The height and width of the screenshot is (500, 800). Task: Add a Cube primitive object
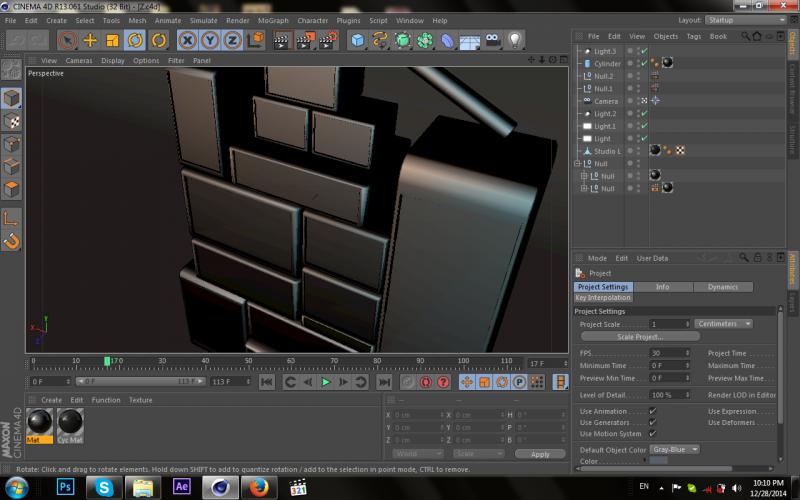[357, 40]
